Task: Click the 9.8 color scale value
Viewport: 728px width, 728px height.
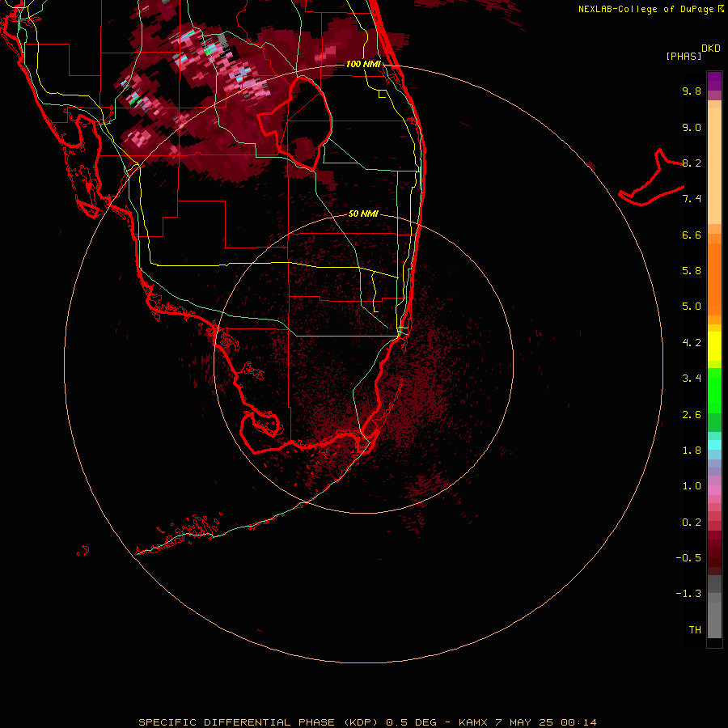Action: pos(692,91)
